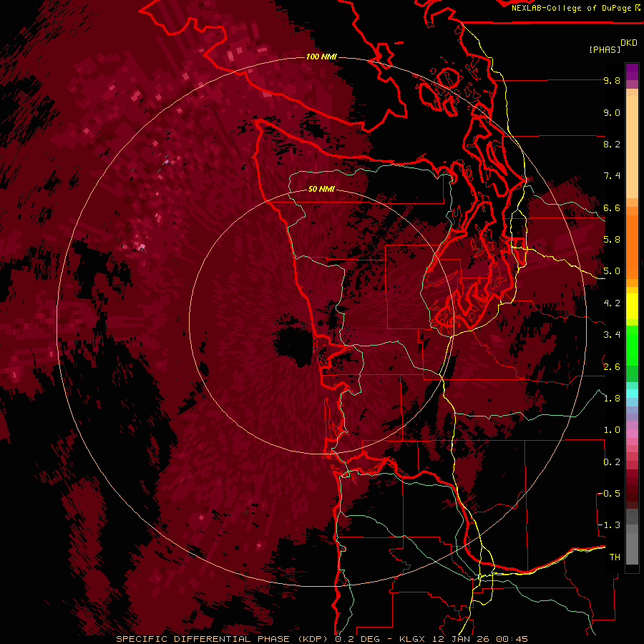The width and height of the screenshot is (644, 644).
Task: Click the 3.4 value on the scale
Action: [x=612, y=335]
